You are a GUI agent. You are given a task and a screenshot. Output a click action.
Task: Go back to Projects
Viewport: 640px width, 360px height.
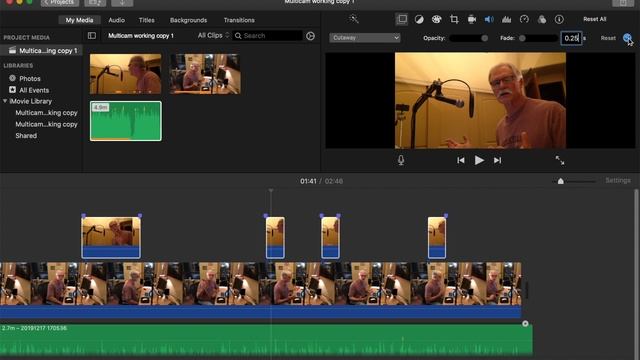60,3
